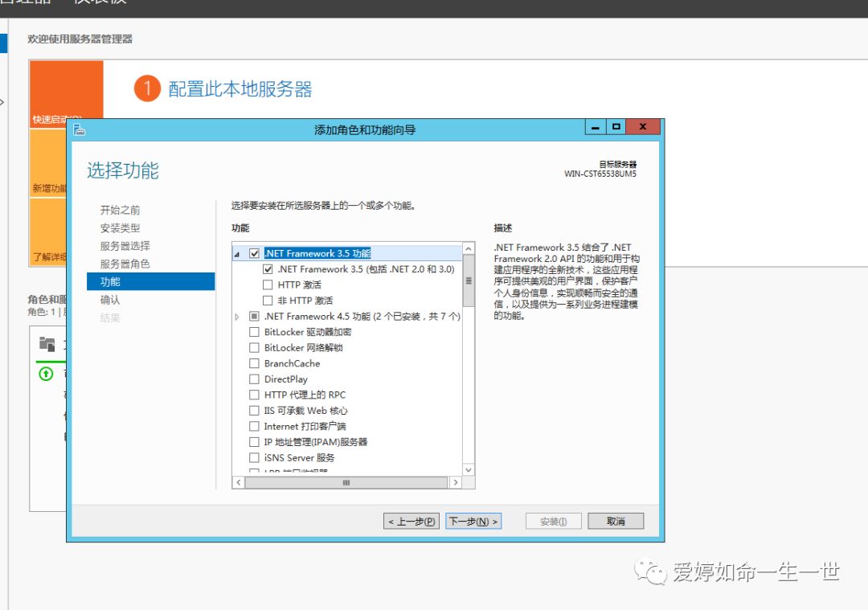
Task: Click the orange step 1 circle icon
Action: [x=147, y=88]
